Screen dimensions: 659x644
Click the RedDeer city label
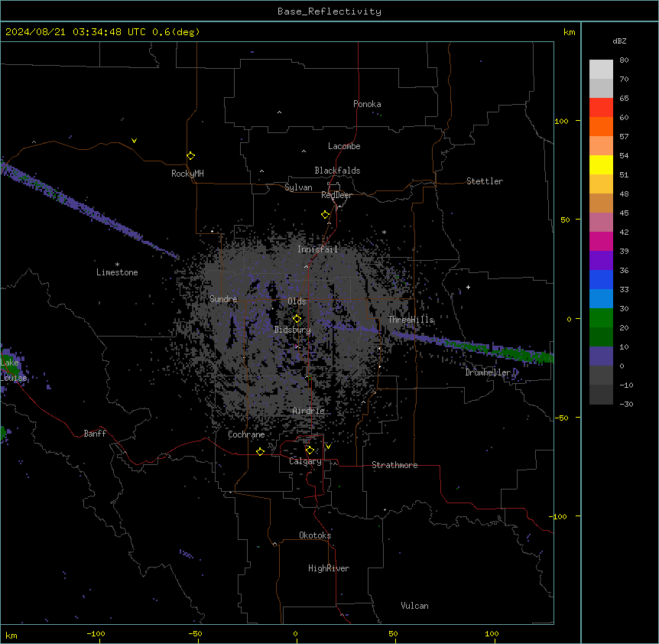pos(336,195)
